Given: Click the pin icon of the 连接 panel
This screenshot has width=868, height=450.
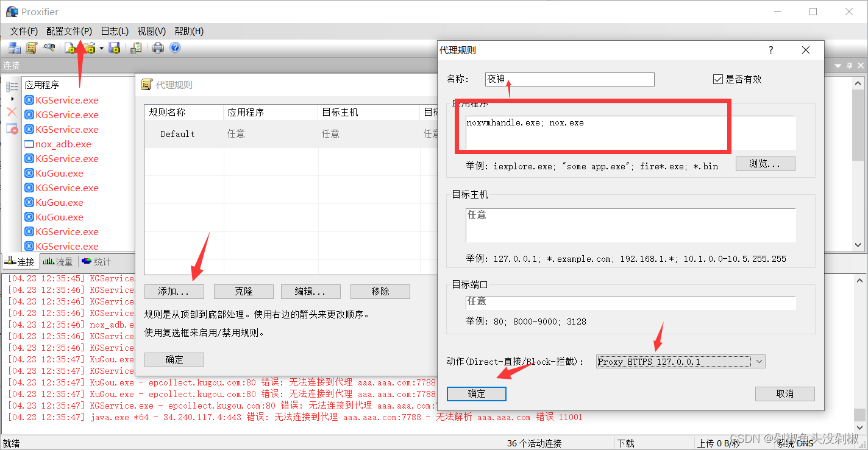Looking at the screenshot, I should (x=848, y=65).
